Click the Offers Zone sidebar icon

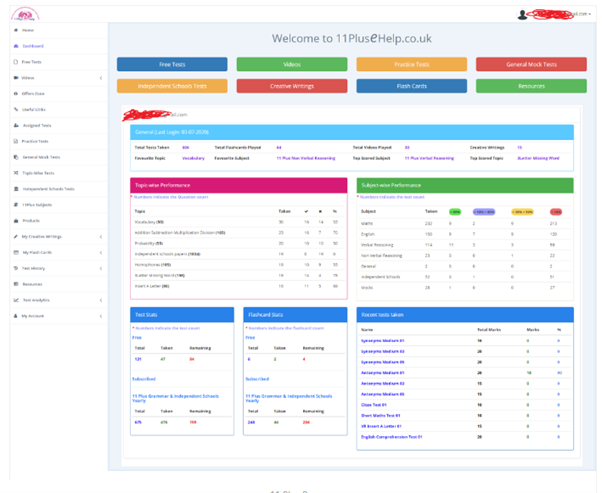pyautogui.click(x=16, y=93)
